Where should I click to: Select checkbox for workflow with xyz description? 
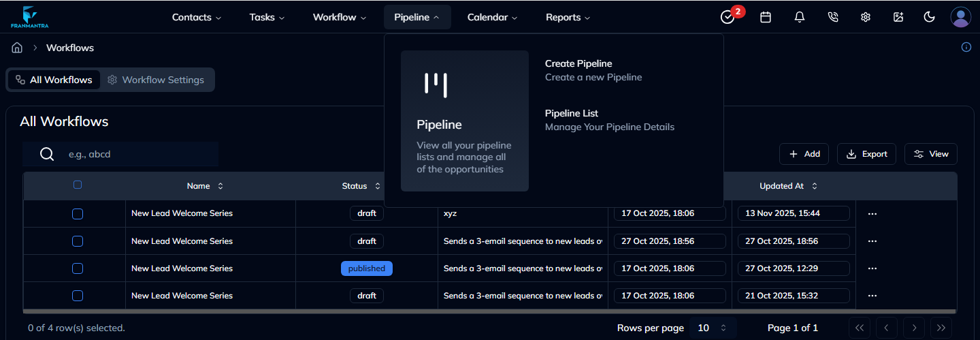pos(78,214)
